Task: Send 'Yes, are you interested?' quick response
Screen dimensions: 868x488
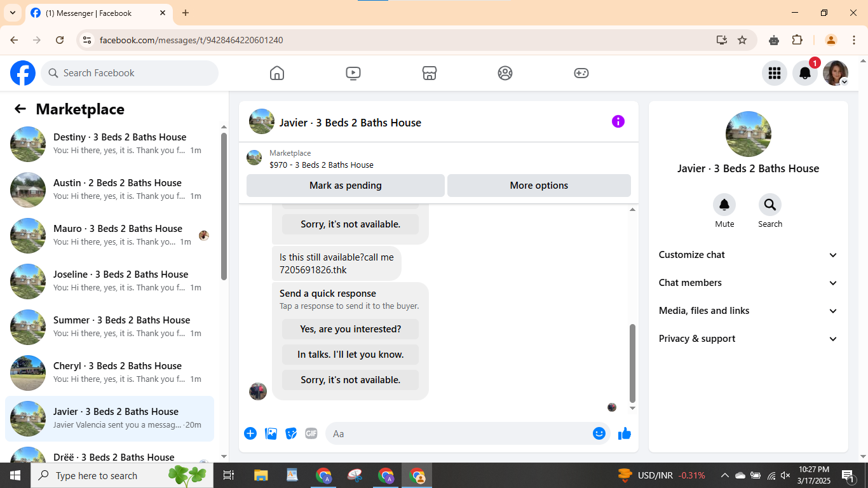Action: pyautogui.click(x=350, y=329)
